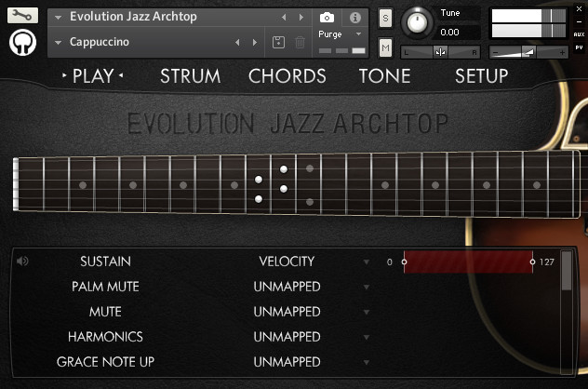The image size is (588, 389).
Task: Toggle the PV button
Action: [579, 47]
